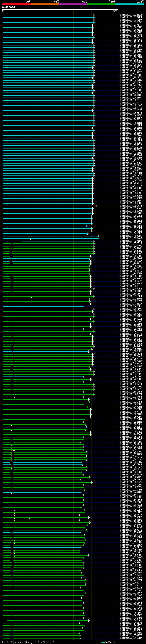Click the alignment bar for UniRef100_Q6MMC1

coord(48,620)
